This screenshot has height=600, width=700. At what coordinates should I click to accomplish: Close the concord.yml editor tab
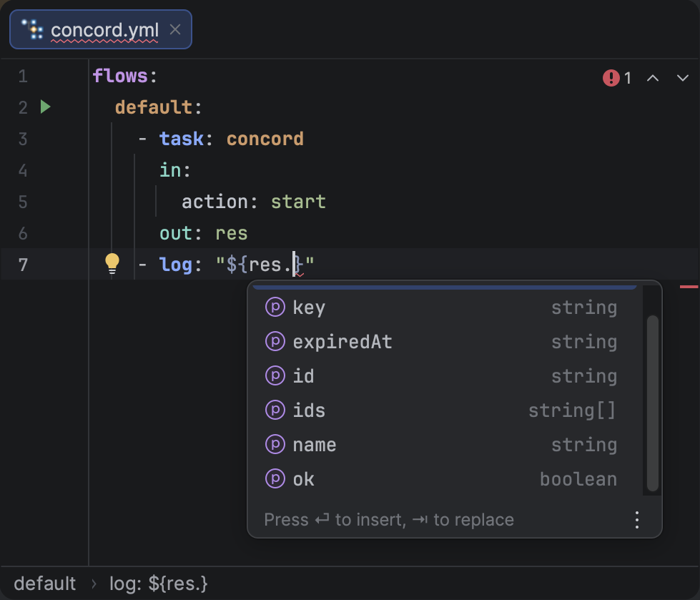[175, 30]
